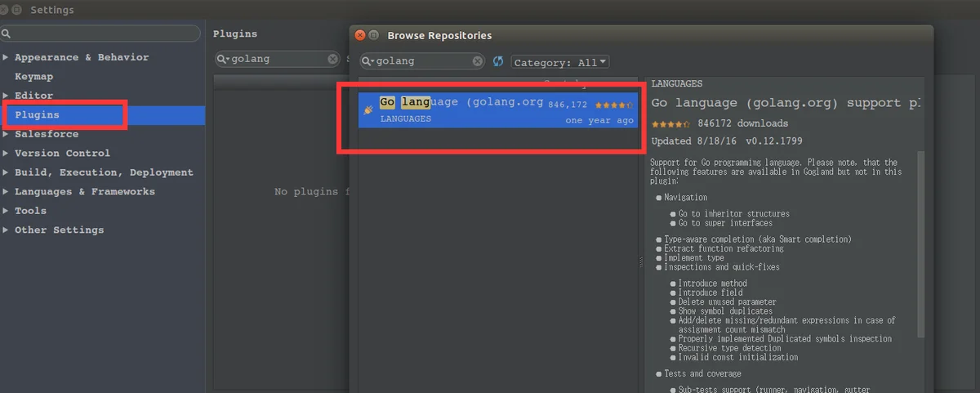Select Version Control label in tree
Image resolution: width=980 pixels, height=393 pixels.
[x=62, y=153]
